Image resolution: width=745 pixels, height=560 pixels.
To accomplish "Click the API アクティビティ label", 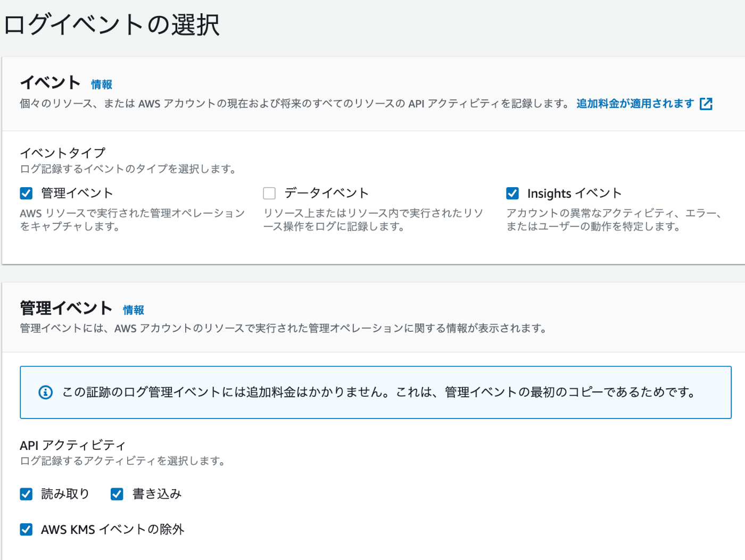I will click(73, 445).
